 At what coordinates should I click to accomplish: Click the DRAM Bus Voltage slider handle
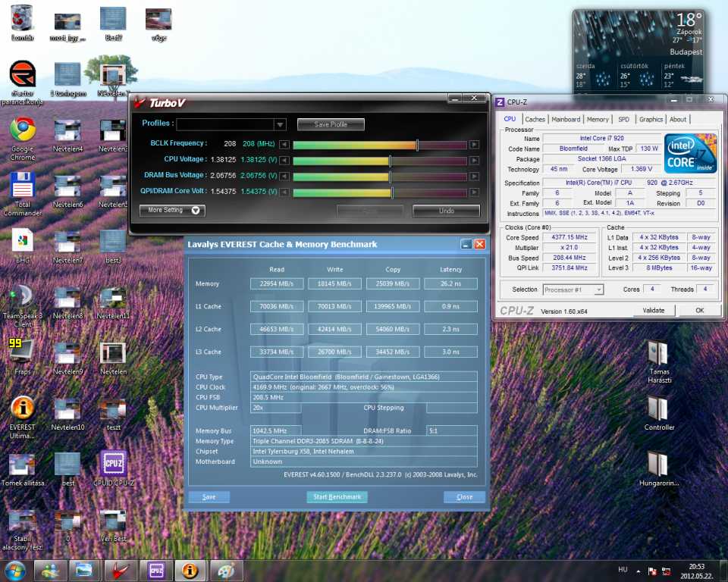point(390,177)
